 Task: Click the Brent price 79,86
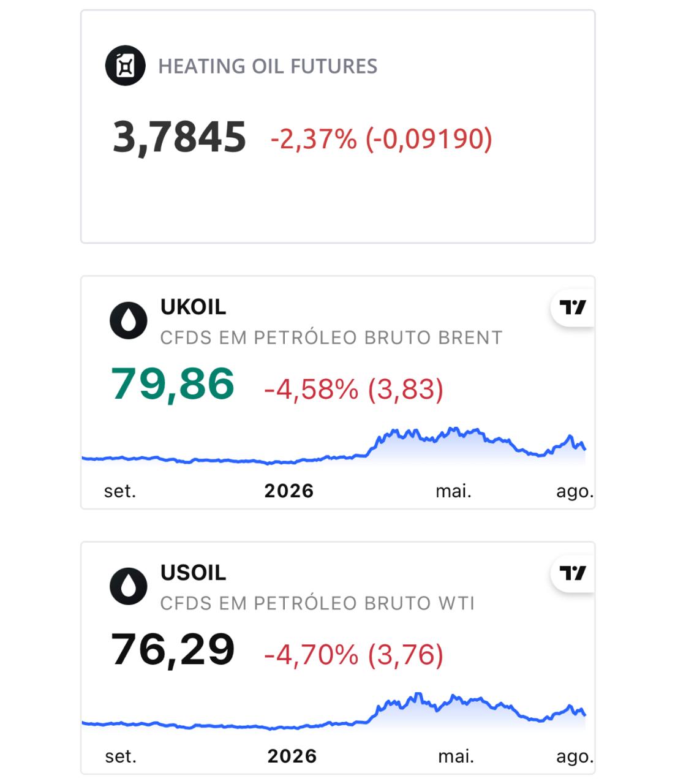(x=173, y=384)
